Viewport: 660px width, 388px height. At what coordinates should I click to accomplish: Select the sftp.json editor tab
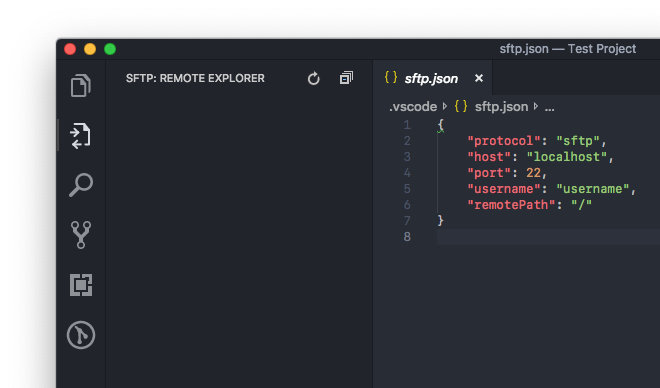[433, 78]
